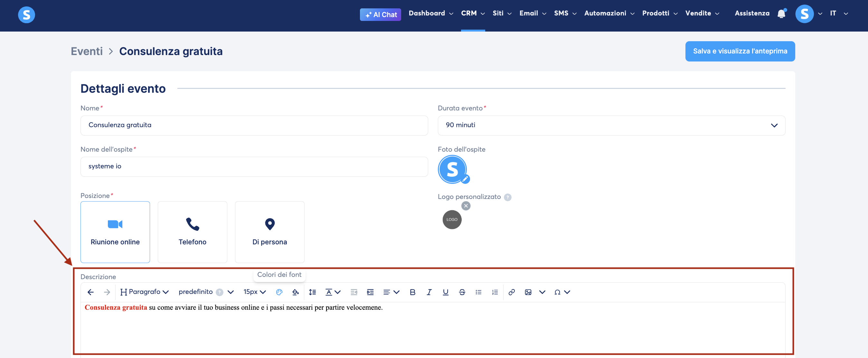Go back to Eventi breadcrumb
Image resolution: width=868 pixels, height=358 pixels.
click(x=87, y=51)
